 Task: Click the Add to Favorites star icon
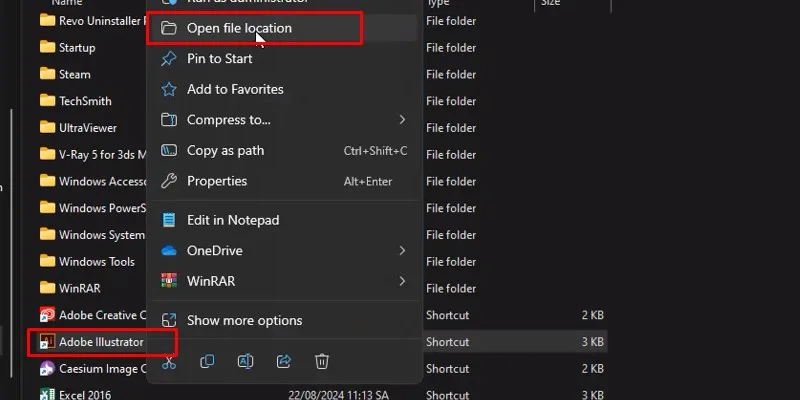pyautogui.click(x=169, y=89)
